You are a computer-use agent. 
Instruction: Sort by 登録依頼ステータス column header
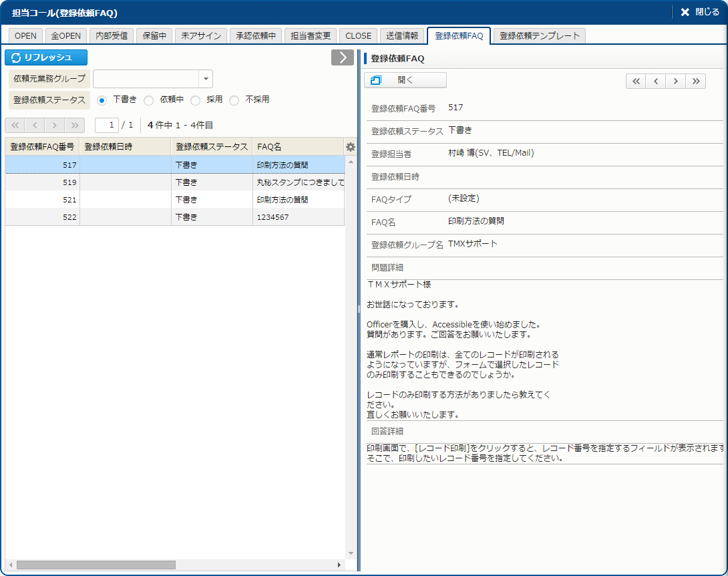tap(211, 147)
